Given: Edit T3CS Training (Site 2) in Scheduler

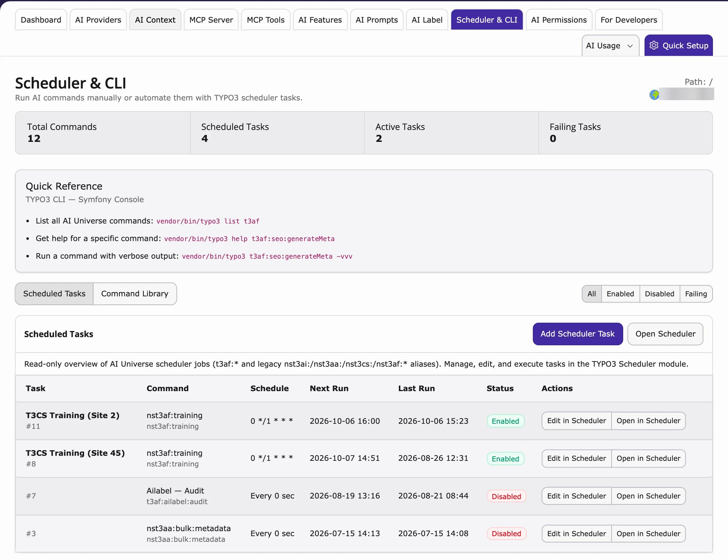Looking at the screenshot, I should pyautogui.click(x=576, y=421).
